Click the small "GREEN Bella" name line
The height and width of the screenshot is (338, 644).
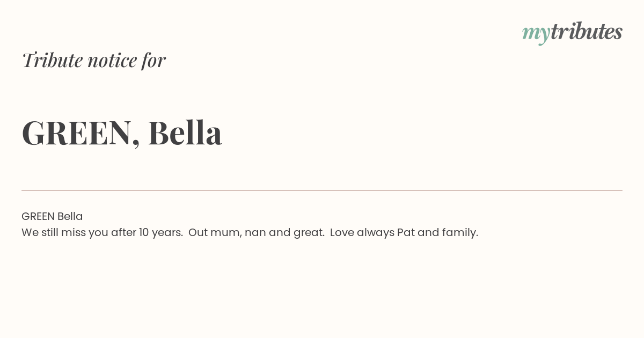point(52,216)
